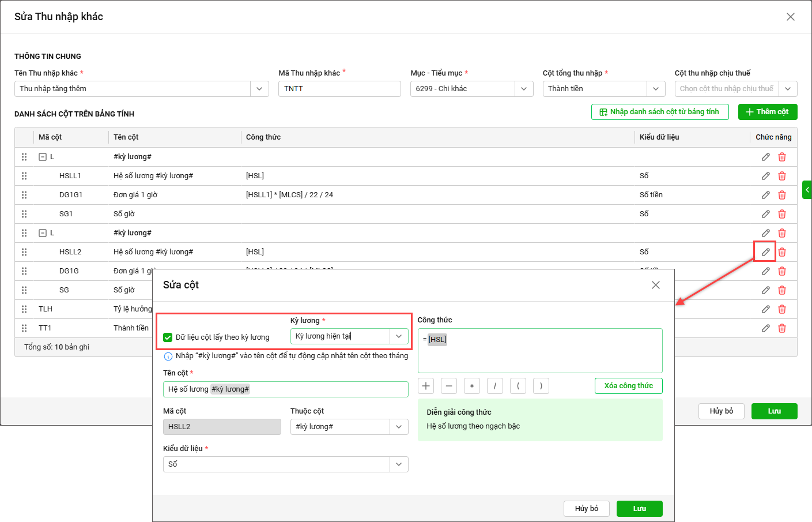Click the Thêm cột button

click(x=767, y=112)
